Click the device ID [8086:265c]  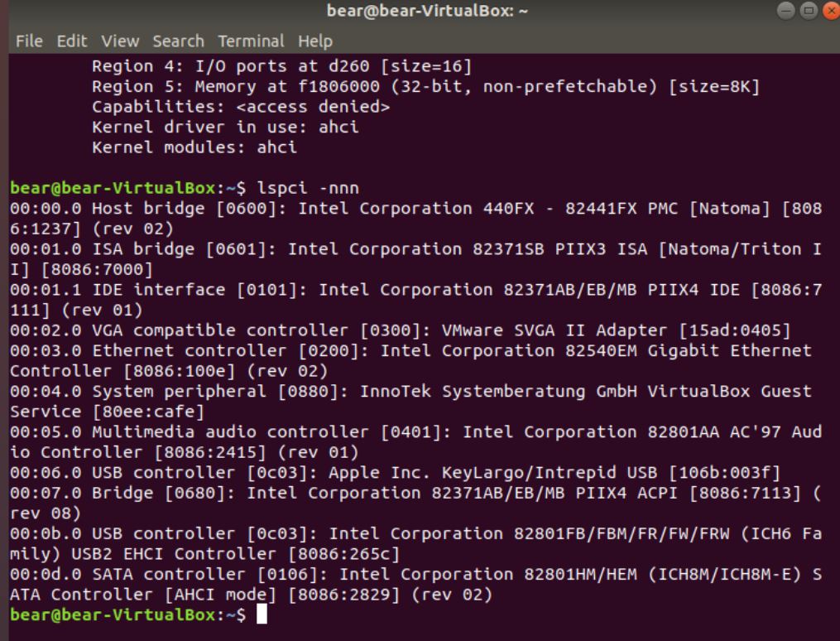click(x=344, y=554)
